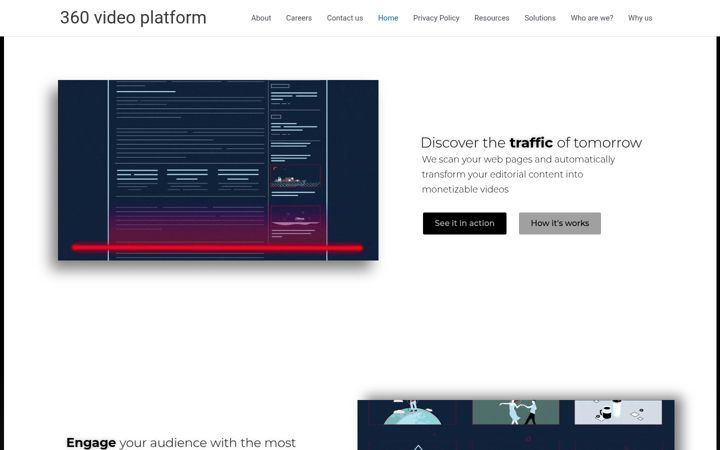Screen dimensions: 720x450
Task: Click the dancing couple thumbnail
Action: tap(516, 412)
